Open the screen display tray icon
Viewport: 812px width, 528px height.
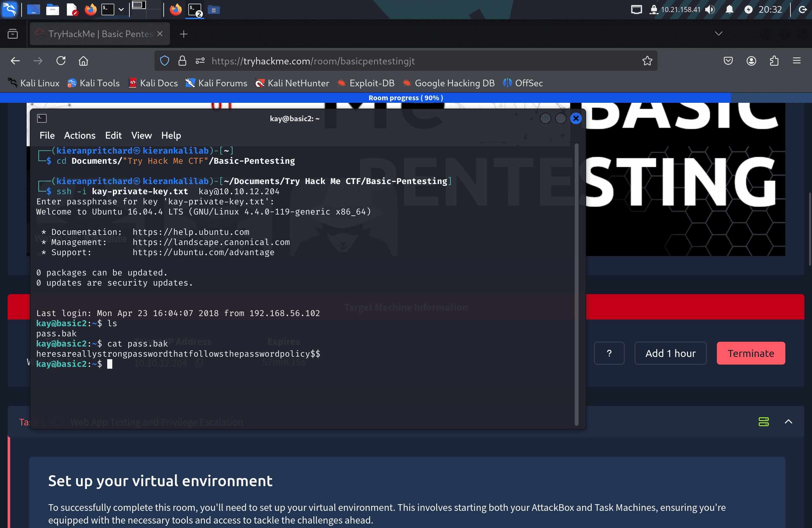coord(636,10)
